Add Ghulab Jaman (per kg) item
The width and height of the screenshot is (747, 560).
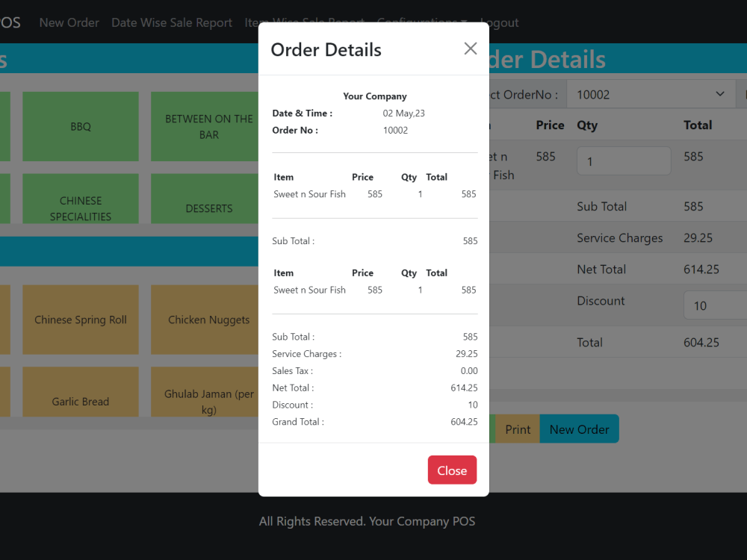[x=205, y=392]
